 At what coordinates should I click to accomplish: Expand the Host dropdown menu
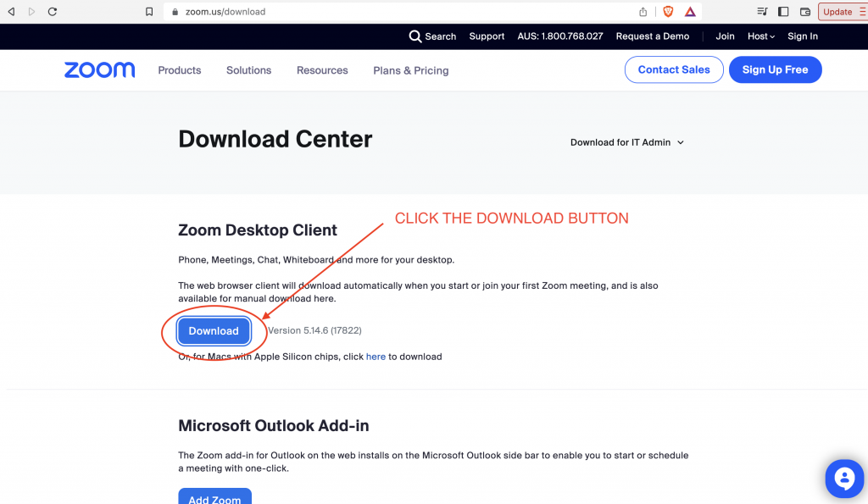(761, 36)
